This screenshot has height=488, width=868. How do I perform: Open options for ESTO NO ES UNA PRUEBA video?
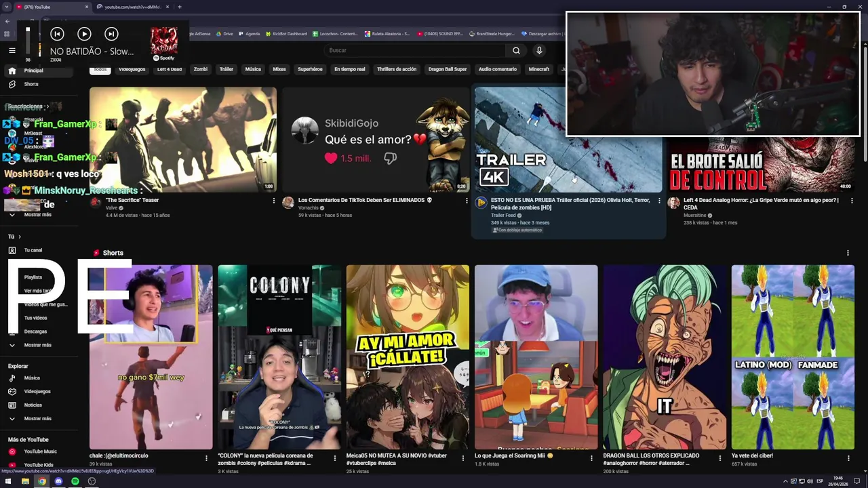(659, 201)
